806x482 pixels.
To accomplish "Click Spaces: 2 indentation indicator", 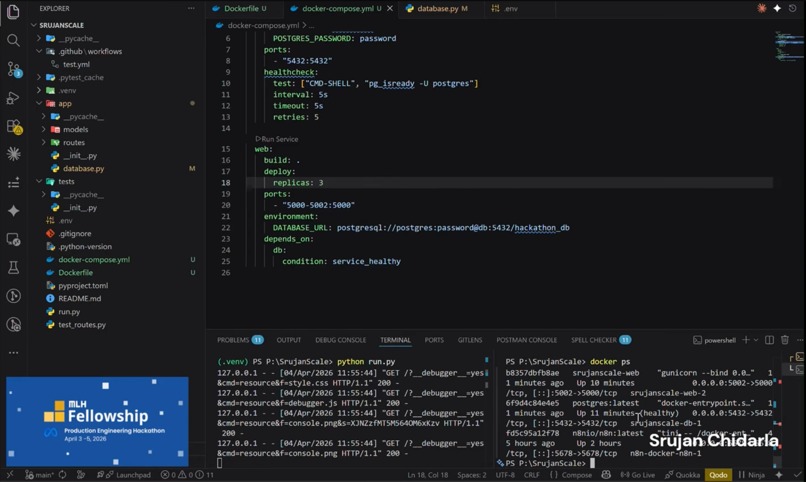I will (x=472, y=475).
